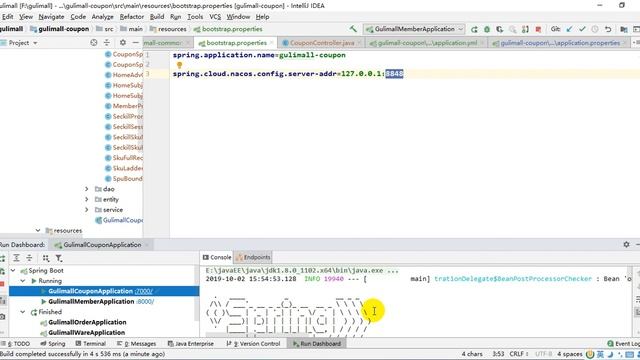This screenshot has height=360, width=640.
Task: Click the gulimall-coupon breadcrumb in the navigation bar
Action: (x=60, y=29)
